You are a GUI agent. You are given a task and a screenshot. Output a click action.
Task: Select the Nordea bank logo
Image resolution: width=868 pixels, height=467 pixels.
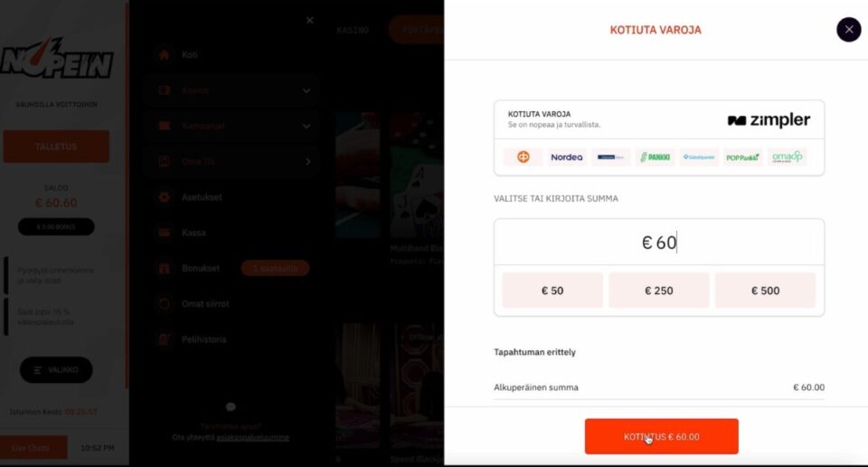567,157
